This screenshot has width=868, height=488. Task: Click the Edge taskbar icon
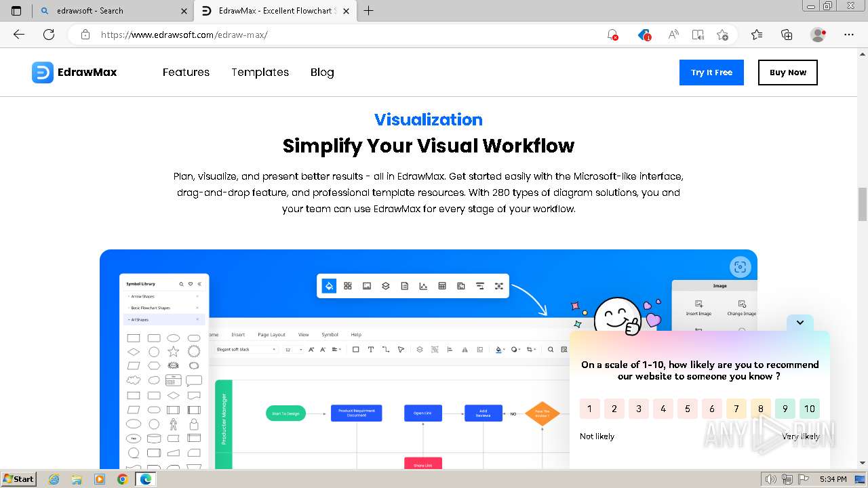pos(145,479)
